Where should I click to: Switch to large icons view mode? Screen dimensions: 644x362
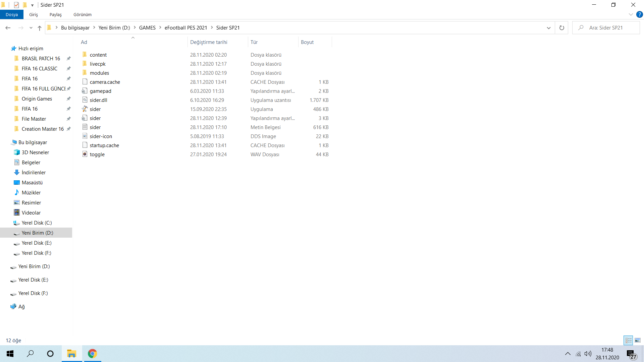click(638, 340)
